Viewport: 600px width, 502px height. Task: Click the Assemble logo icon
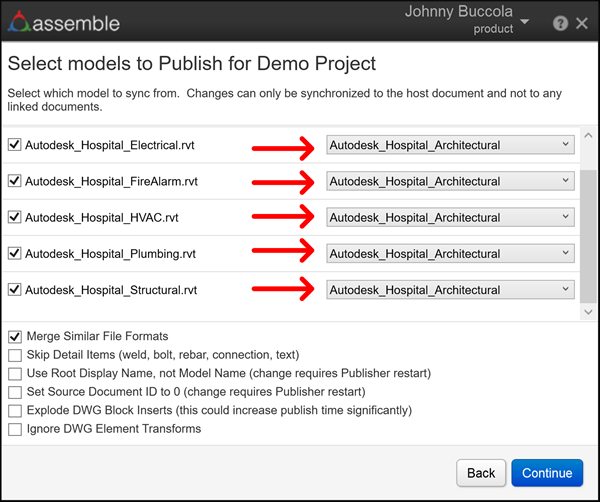[19, 21]
